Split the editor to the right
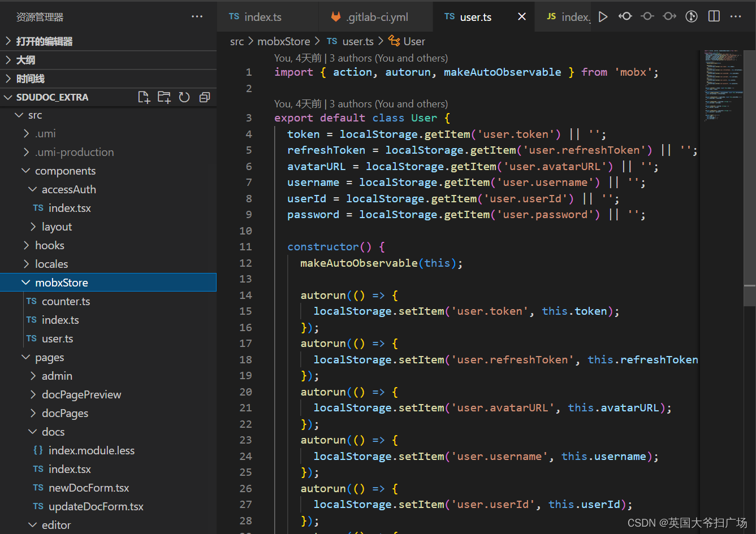Image resolution: width=756 pixels, height=534 pixels. click(714, 16)
